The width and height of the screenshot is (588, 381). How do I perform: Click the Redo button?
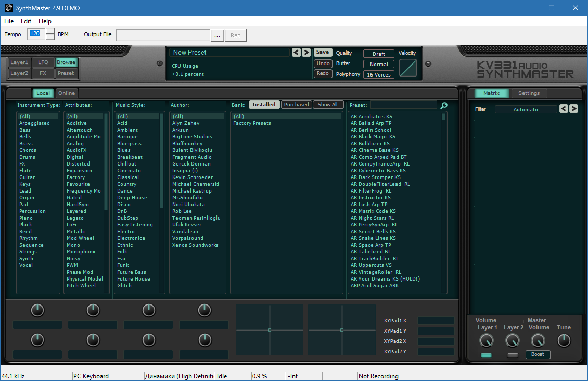[x=323, y=73]
